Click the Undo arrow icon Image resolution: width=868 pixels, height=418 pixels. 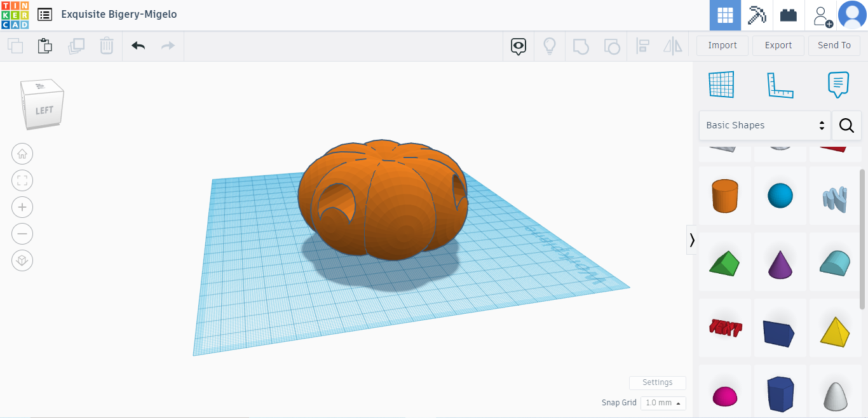[x=138, y=46]
